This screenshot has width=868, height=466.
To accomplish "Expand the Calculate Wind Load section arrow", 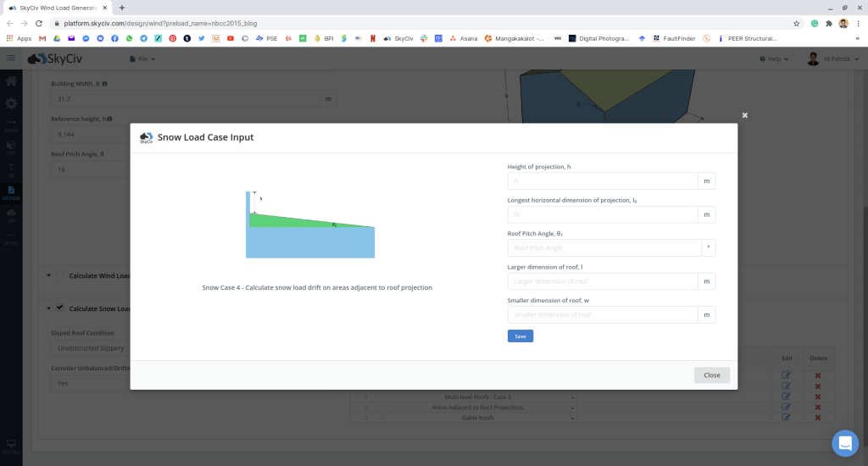I will (47, 275).
